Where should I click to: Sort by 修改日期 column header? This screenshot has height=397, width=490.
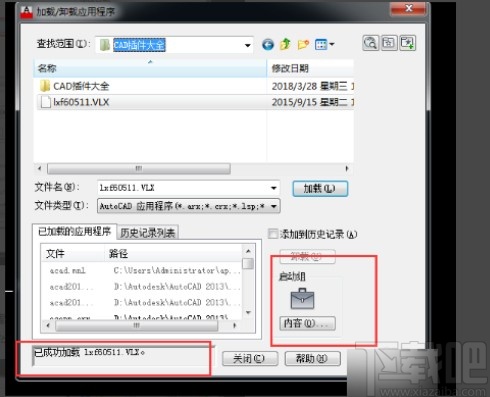(x=310, y=68)
